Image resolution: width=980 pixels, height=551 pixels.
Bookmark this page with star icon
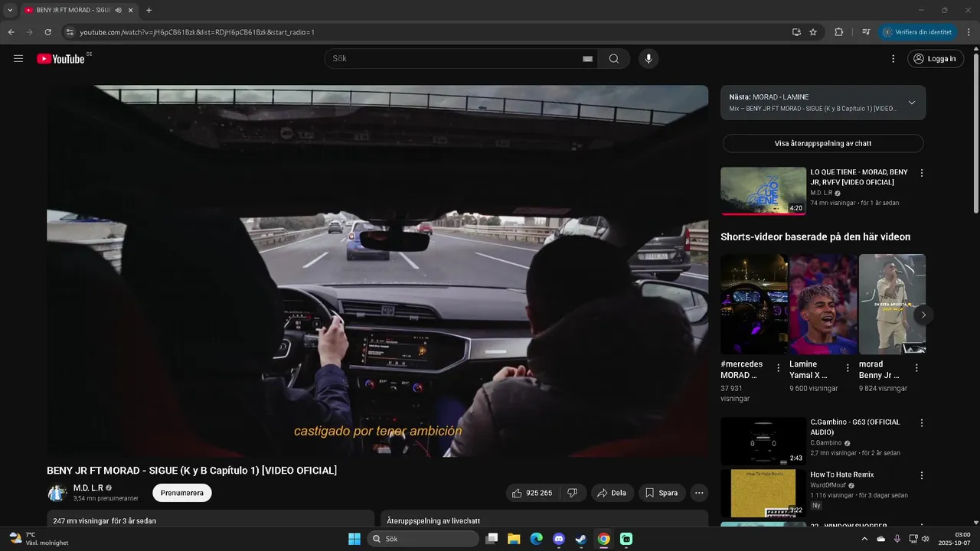coord(813,32)
